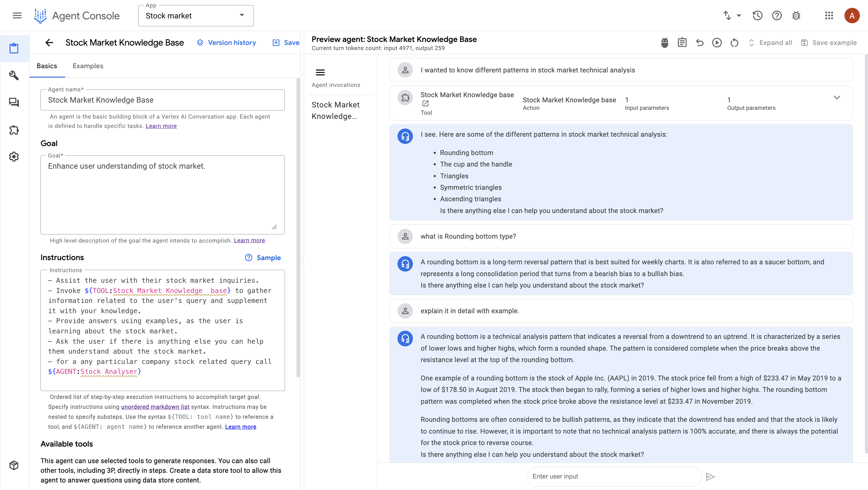The image size is (868, 490).
Task: Open the Google apps grid icon
Action: point(829,15)
